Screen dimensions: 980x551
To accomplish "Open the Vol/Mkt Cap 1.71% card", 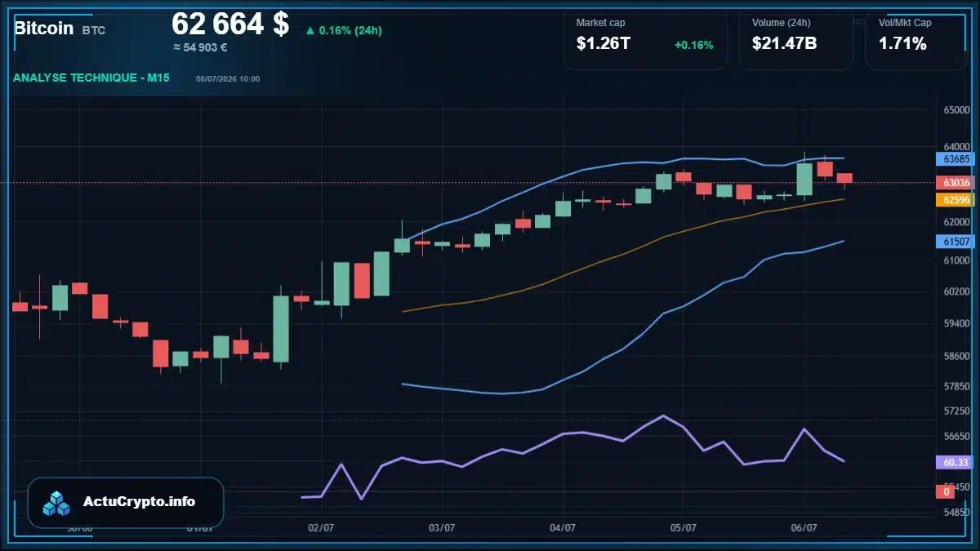I will click(x=915, y=40).
